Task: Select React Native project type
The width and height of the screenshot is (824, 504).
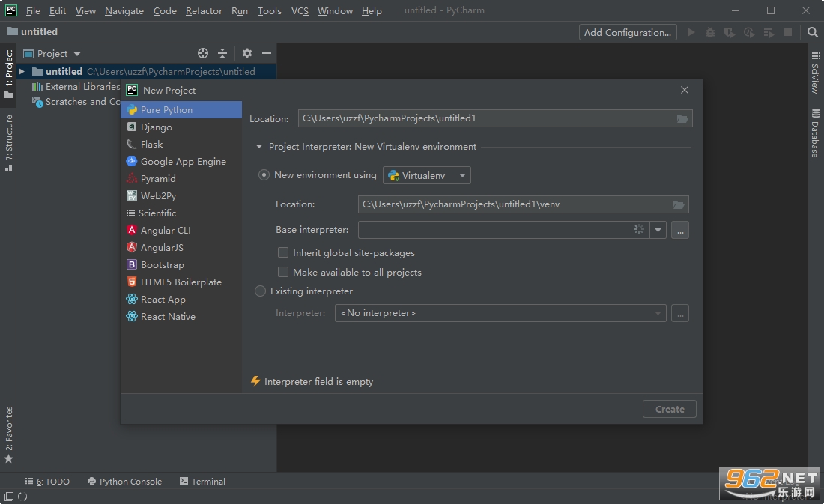Action: click(181, 316)
